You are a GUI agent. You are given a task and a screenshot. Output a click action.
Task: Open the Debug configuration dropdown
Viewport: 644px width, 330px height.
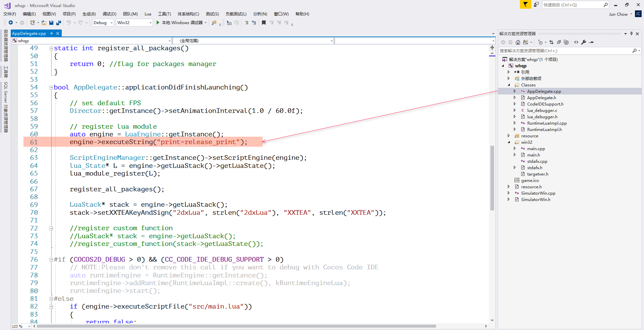click(x=103, y=22)
